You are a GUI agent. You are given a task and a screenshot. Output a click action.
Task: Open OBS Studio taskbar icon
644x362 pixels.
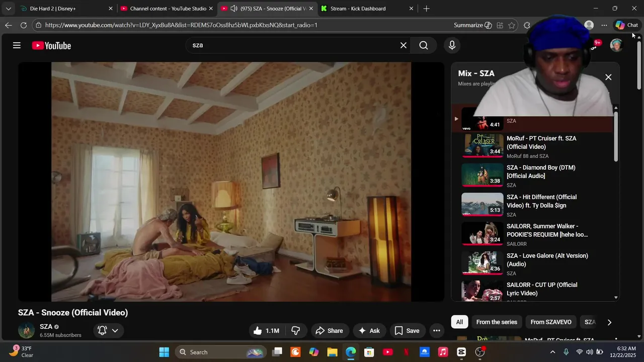click(x=480, y=352)
